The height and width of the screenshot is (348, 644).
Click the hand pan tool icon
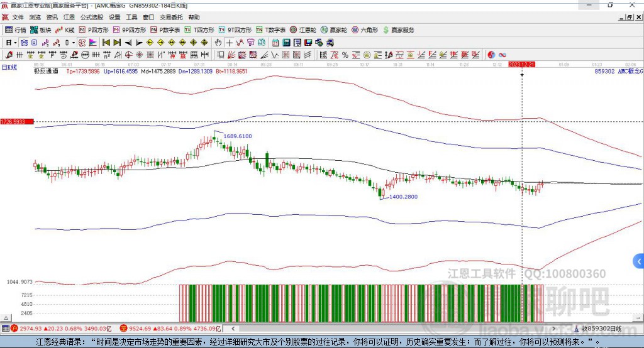coord(218,43)
